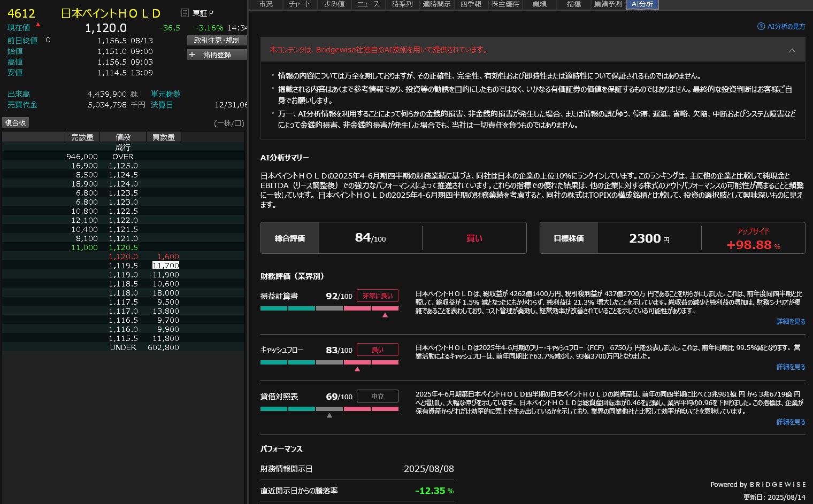Click ask price 1,122.5
This screenshot has height=504, width=813.
123,211
